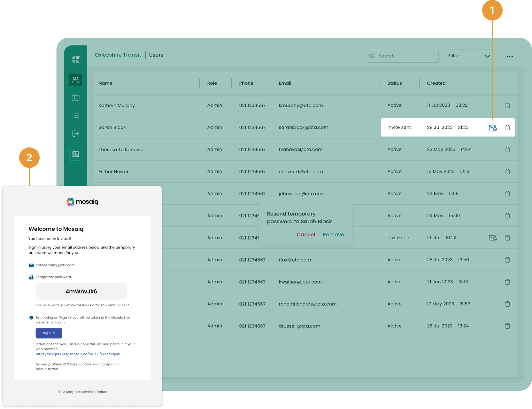Open the insights.beta.mosaiq.co sign-in link

coord(78,354)
